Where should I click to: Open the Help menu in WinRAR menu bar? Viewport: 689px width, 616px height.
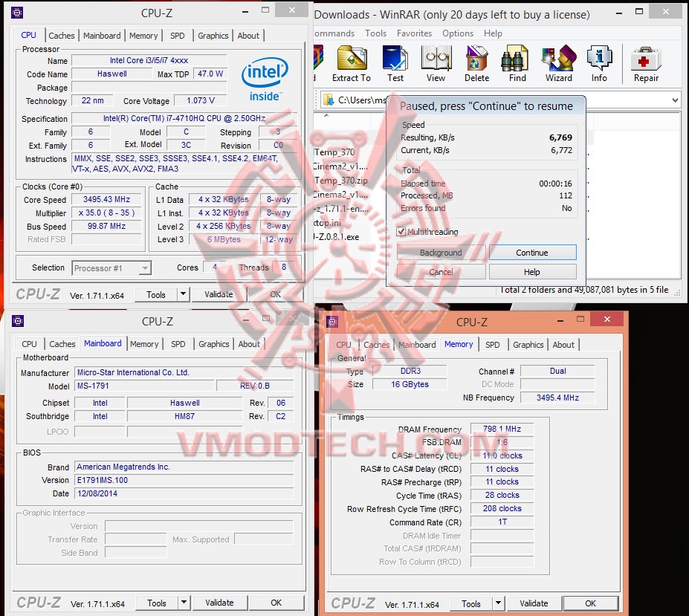(x=493, y=33)
